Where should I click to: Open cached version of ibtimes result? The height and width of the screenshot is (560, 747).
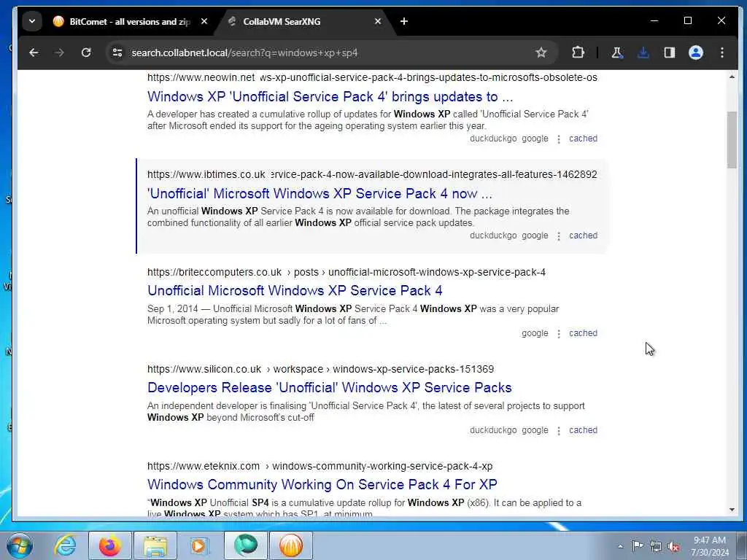(x=583, y=236)
